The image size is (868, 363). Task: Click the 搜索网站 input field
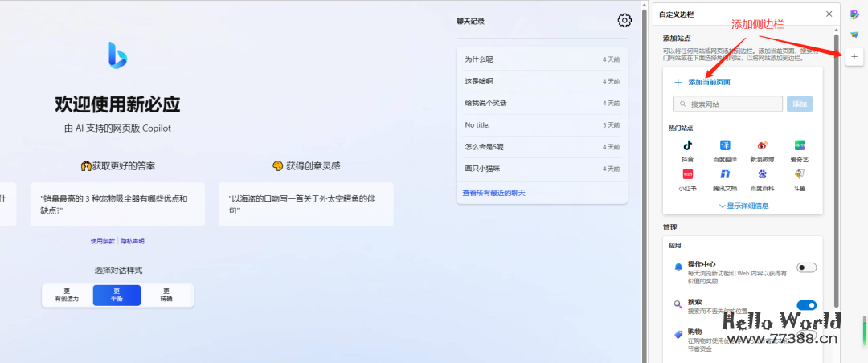click(727, 104)
